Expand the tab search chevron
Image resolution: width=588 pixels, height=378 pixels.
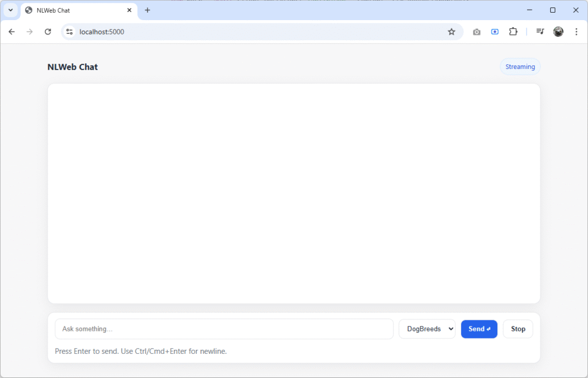tap(10, 10)
